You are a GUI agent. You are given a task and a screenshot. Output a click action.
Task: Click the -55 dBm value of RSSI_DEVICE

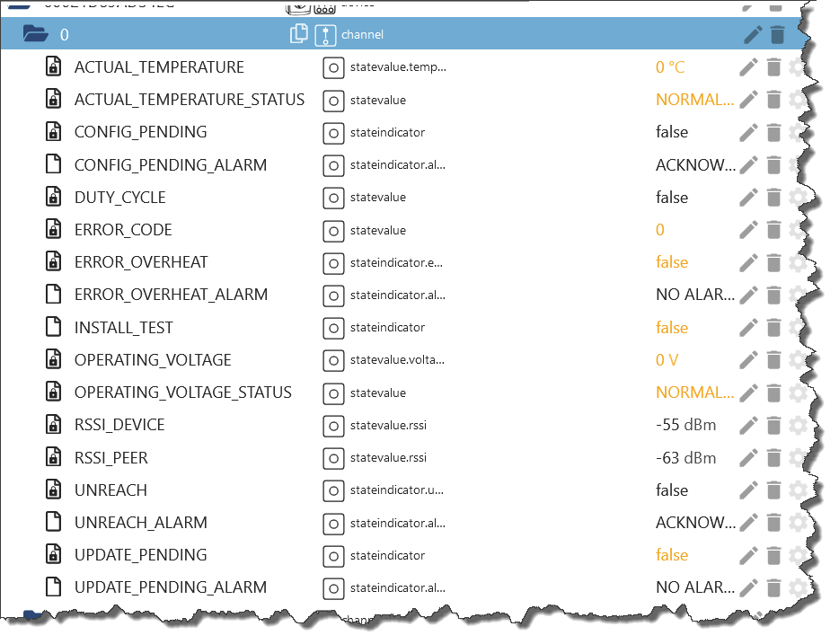(x=685, y=425)
